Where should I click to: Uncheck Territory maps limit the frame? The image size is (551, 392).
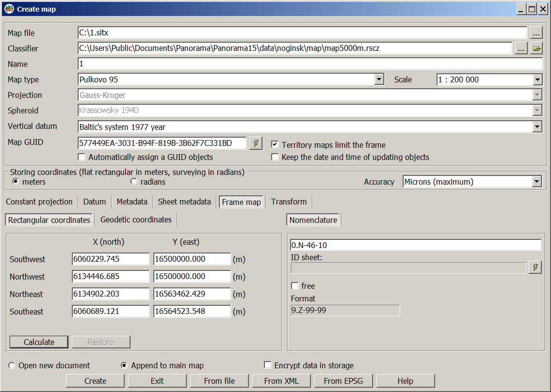[x=275, y=144]
